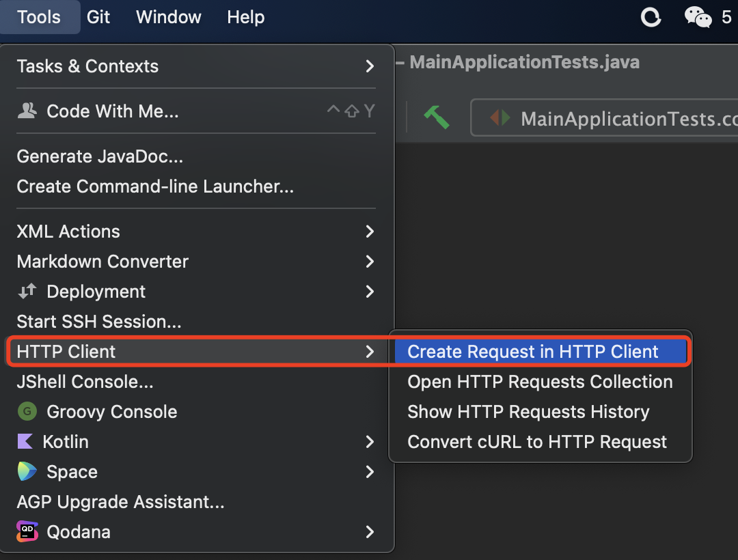Click the Code With Me people icon
This screenshot has height=560, width=738.
coord(27,111)
